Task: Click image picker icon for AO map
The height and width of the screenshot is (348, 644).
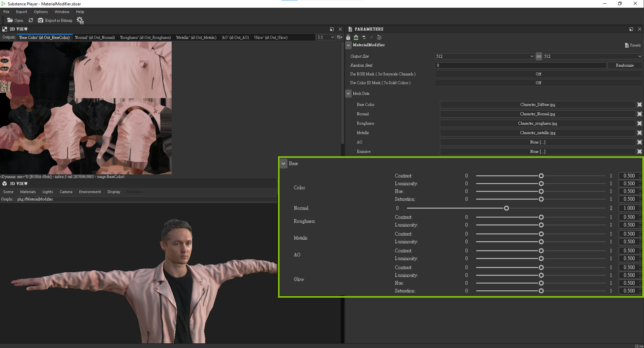Action: (640, 142)
